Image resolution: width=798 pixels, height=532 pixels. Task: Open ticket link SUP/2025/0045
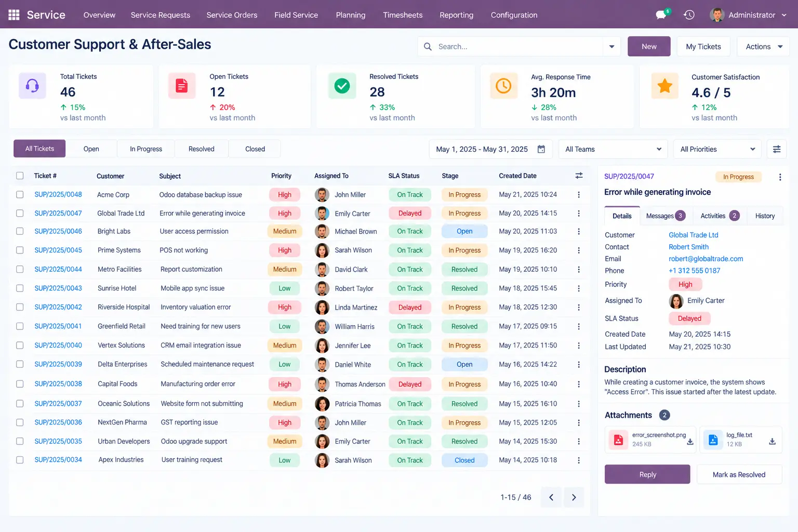coord(58,250)
